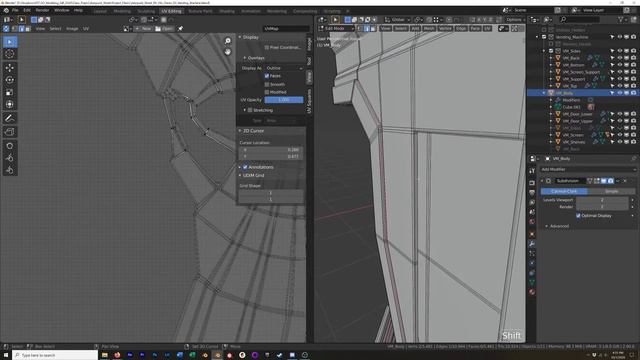Viewport: 640px width, 360px height.
Task: Open the Edit Mode dropdown
Action: click(336, 29)
